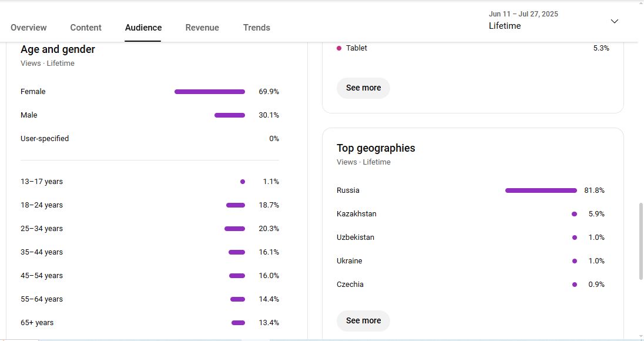Click the Kazakhstan dot marker

tap(574, 213)
